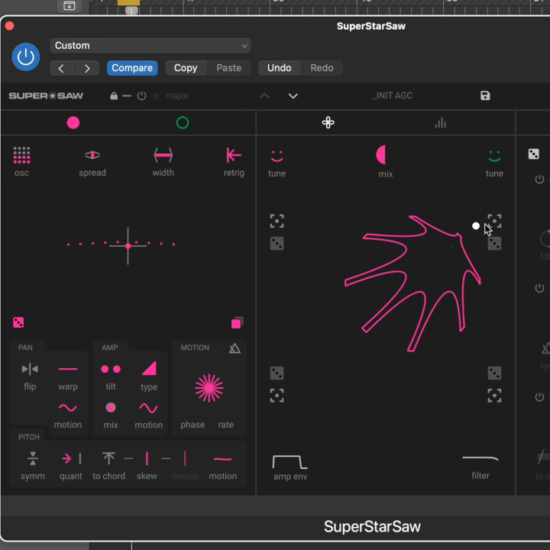Toggle the top effect power icon on right

(539, 180)
